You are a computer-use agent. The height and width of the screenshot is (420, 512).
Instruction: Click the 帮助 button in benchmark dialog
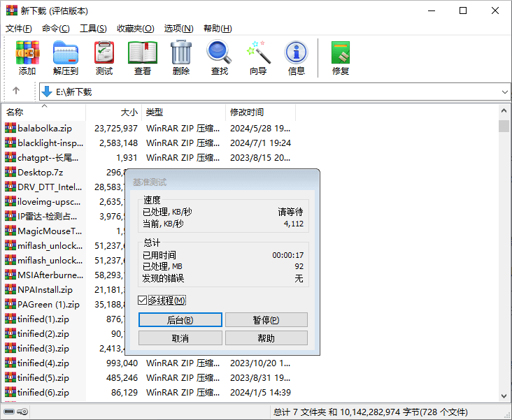point(266,338)
